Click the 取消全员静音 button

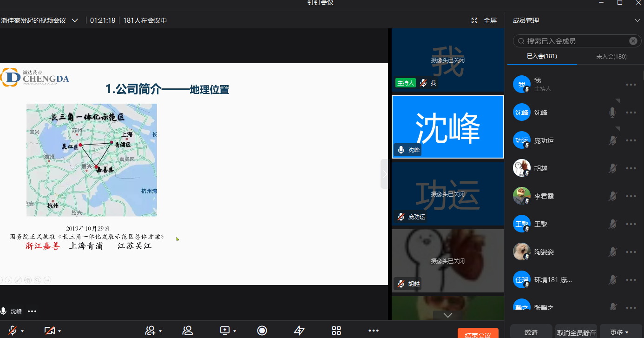[x=576, y=332]
